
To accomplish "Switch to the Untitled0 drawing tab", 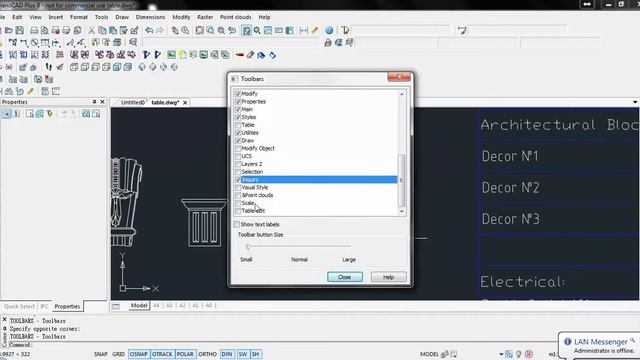I will [133, 102].
